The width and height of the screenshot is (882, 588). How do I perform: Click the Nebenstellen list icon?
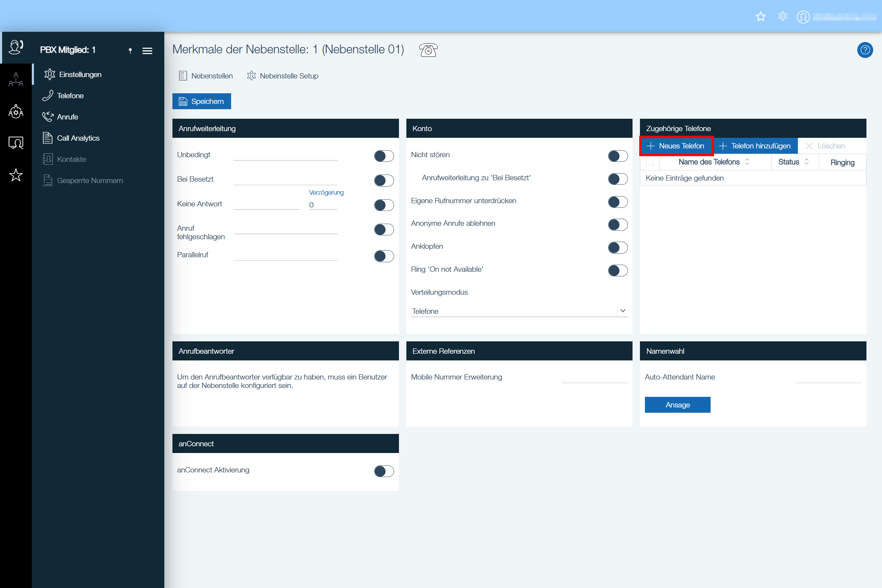[x=183, y=76]
